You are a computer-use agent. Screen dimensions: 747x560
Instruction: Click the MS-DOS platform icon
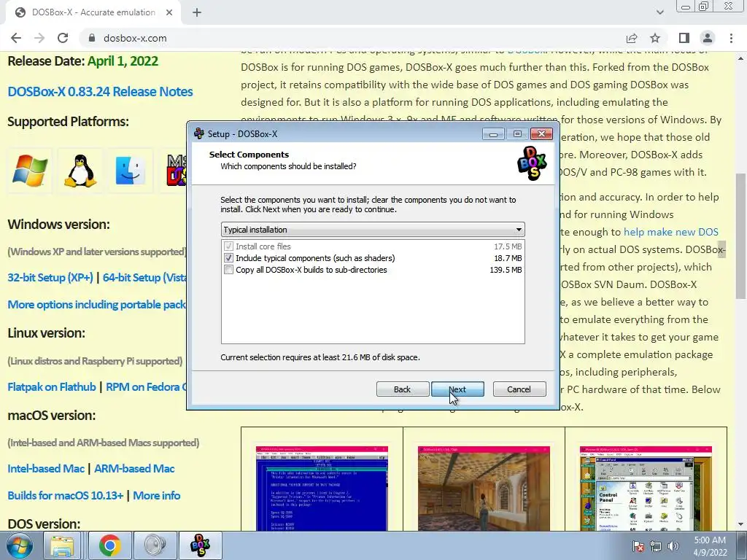click(175, 171)
